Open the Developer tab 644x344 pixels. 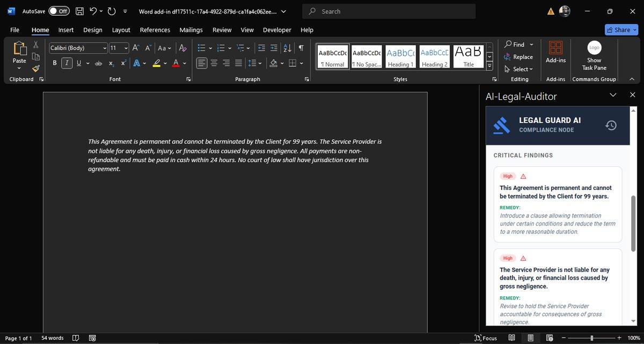277,30
